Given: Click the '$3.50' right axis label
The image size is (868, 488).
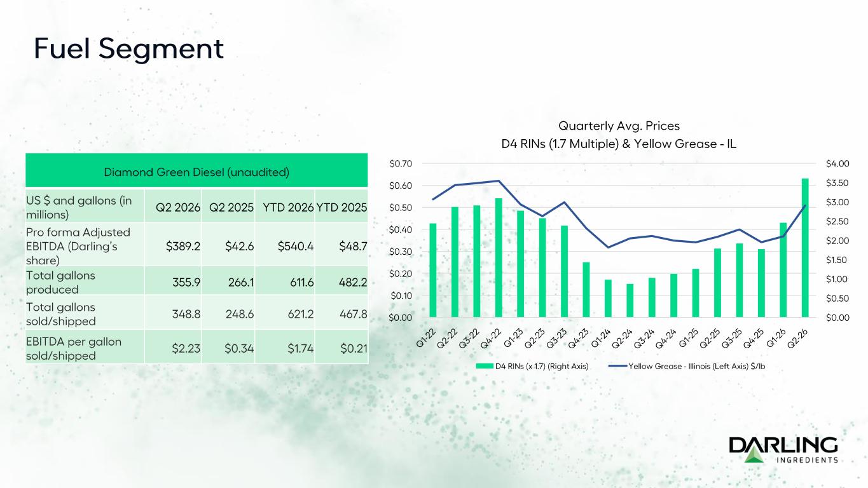Looking at the screenshot, I should point(838,183).
